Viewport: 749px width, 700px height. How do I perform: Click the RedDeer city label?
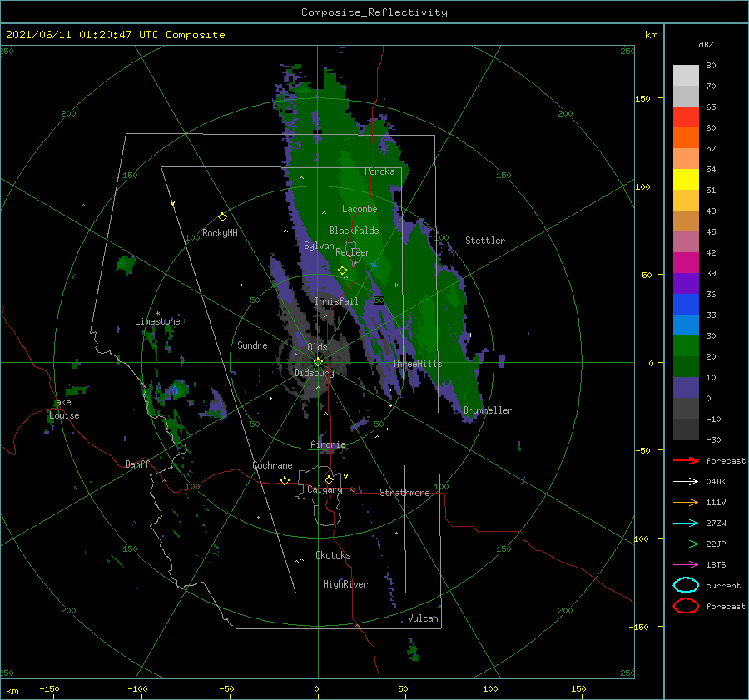353,252
